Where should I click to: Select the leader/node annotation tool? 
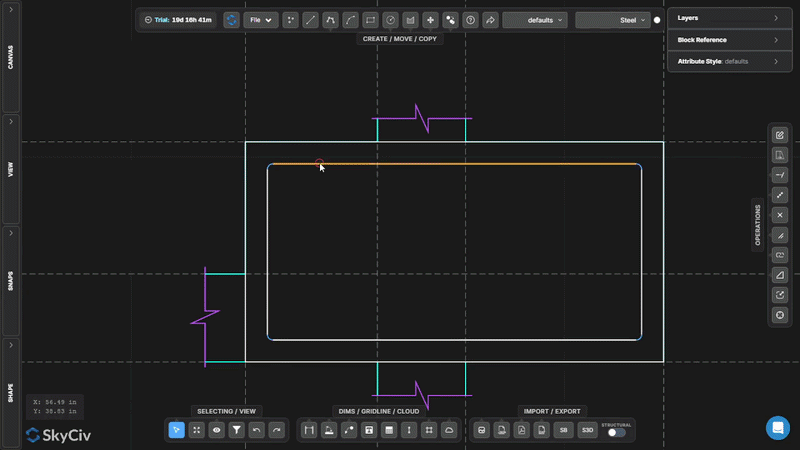349,430
